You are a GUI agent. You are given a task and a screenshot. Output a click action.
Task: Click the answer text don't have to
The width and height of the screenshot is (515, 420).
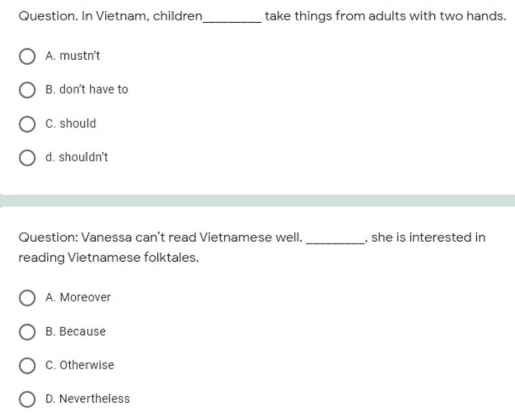94,89
